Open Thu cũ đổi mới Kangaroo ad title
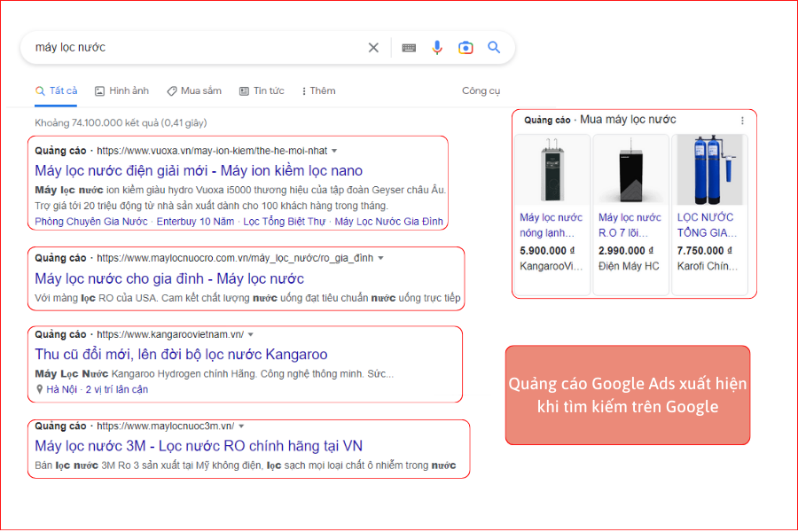 point(181,355)
